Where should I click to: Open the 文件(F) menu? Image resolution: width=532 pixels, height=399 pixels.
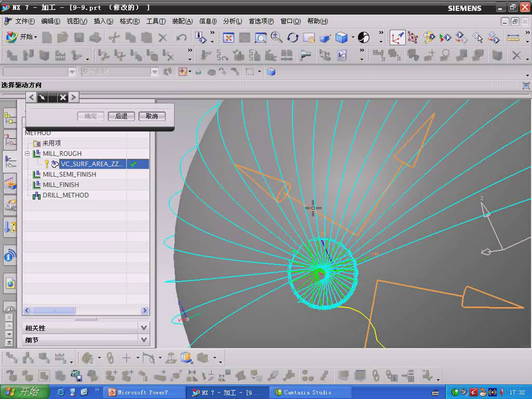click(x=25, y=21)
